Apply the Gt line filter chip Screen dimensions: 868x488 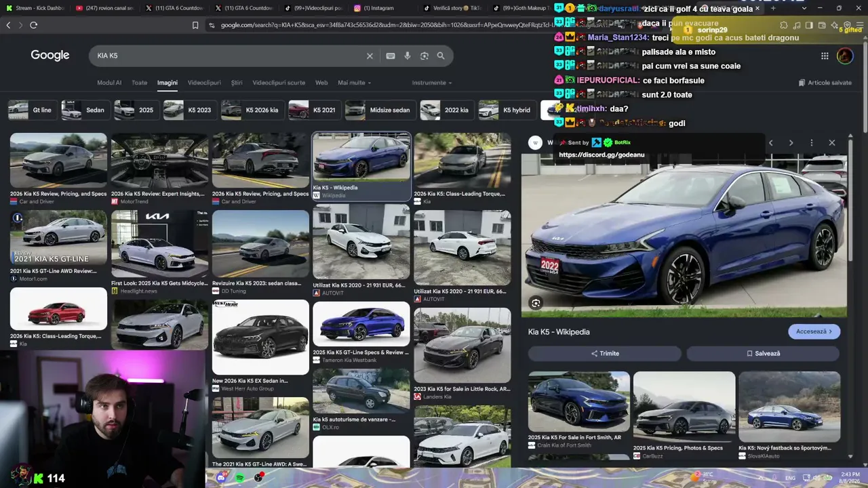[32, 110]
